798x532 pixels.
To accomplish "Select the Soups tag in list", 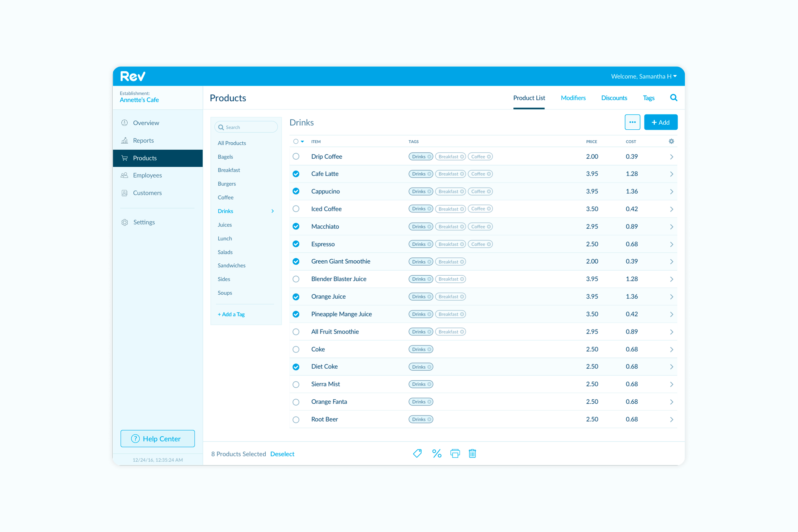I will click(x=225, y=293).
